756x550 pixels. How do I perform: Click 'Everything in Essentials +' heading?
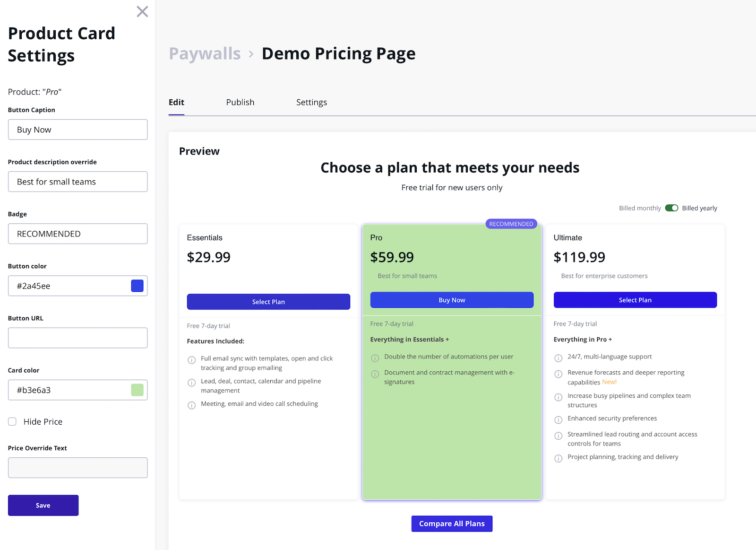click(x=410, y=339)
